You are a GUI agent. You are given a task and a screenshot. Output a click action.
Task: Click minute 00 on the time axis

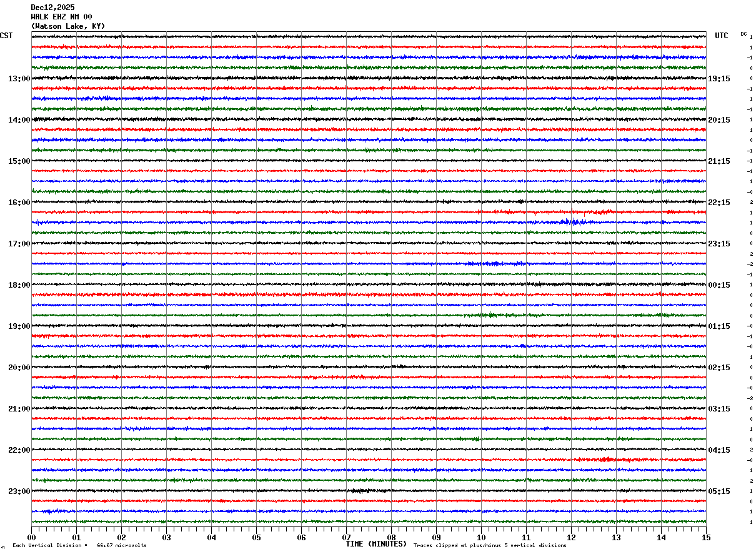31,537
